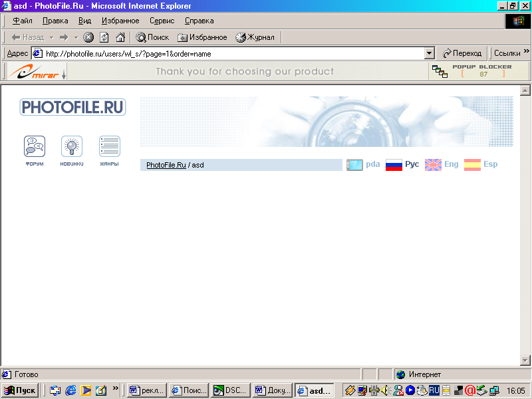
Task: Click the notepad quick launch icon
Action: point(101,390)
